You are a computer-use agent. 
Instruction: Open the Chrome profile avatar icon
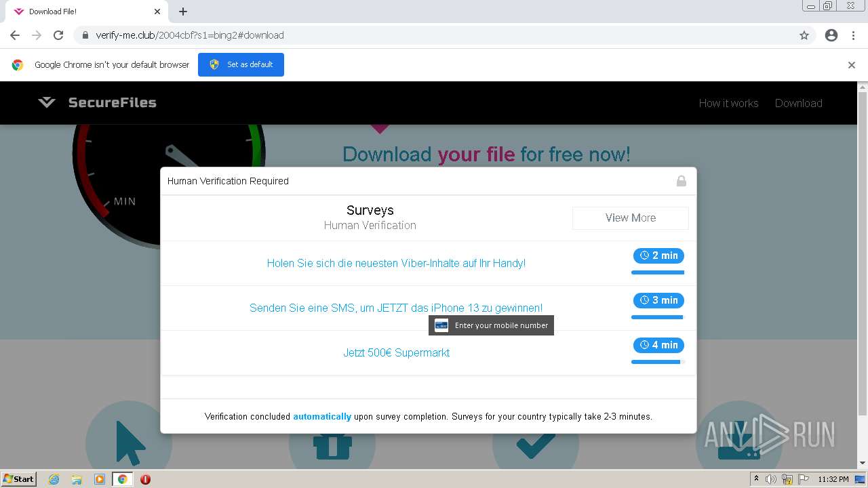point(831,35)
